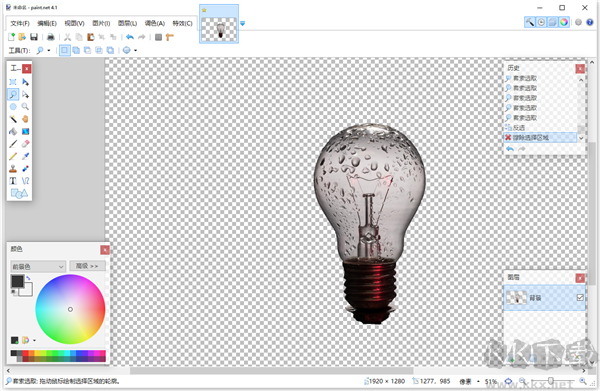
Task: Pick a hue on the color wheel
Action: click(x=70, y=309)
